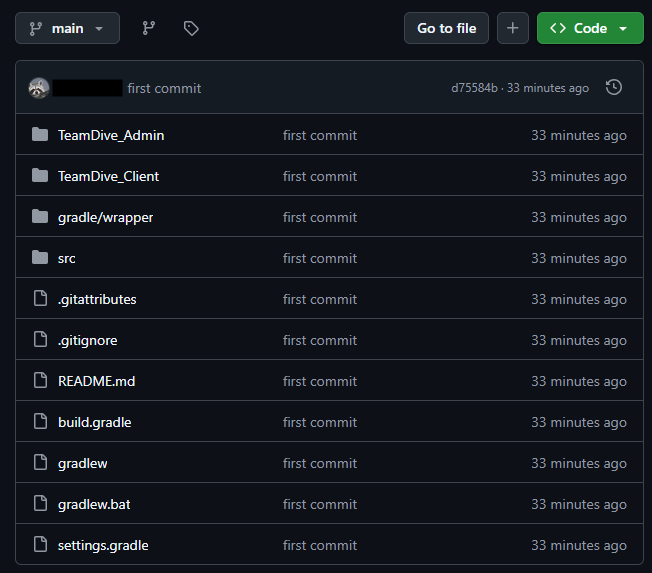The image size is (652, 573).
Task: Click file icon beside build.gradle
Action: 40,421
